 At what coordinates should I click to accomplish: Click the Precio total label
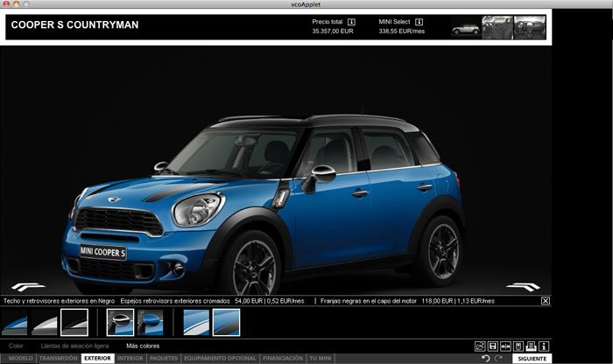(x=328, y=22)
